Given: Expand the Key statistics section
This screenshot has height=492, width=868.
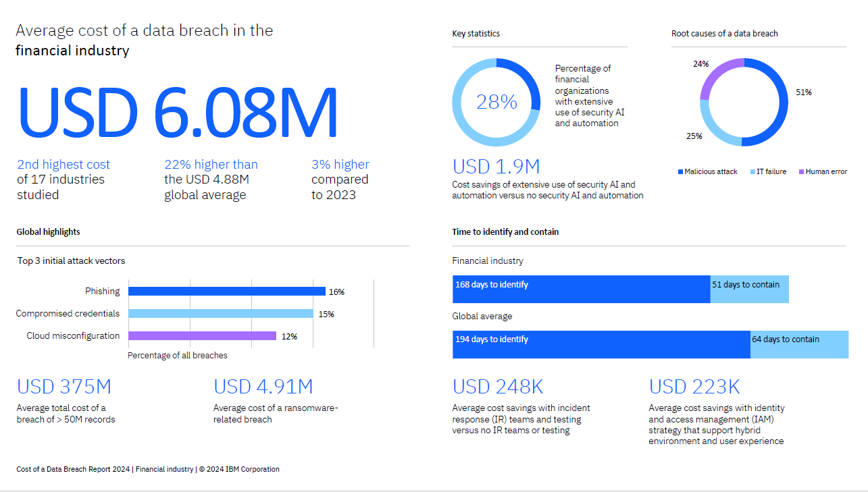Looking at the screenshot, I should [x=476, y=33].
